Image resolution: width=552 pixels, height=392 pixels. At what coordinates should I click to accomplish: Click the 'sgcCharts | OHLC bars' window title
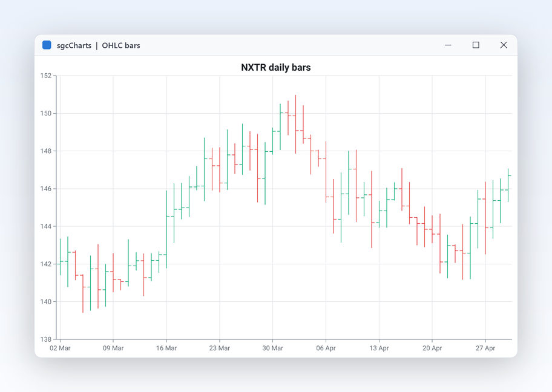[x=99, y=45]
